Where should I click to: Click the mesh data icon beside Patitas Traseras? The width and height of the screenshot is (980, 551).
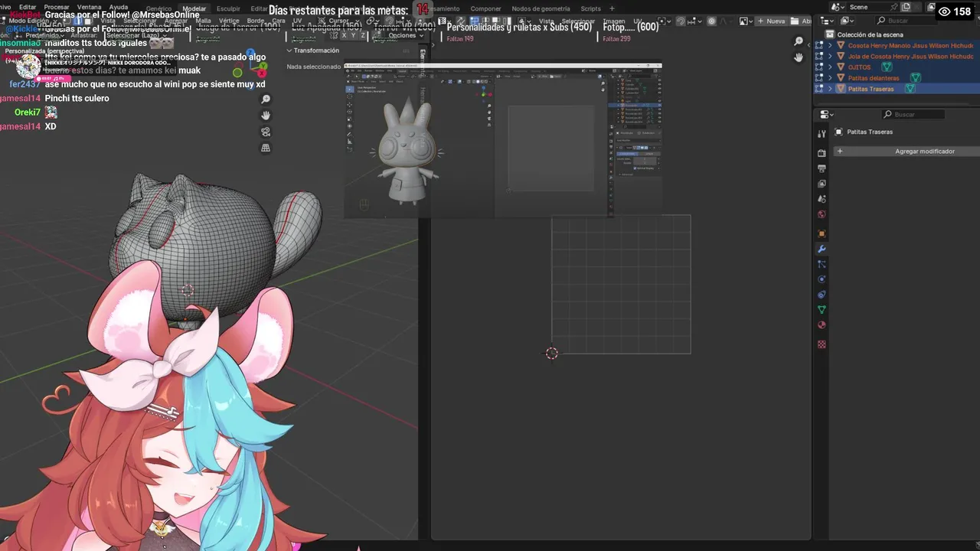[x=910, y=89]
